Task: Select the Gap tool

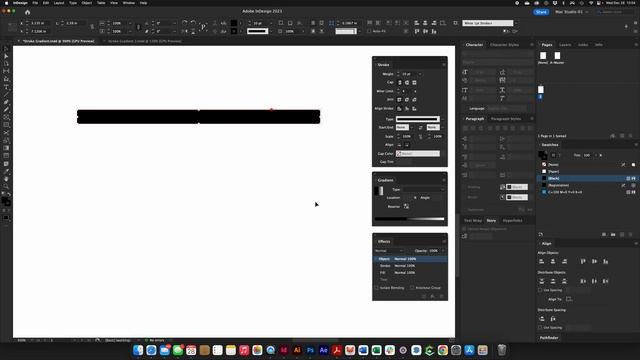Action: 6,71
